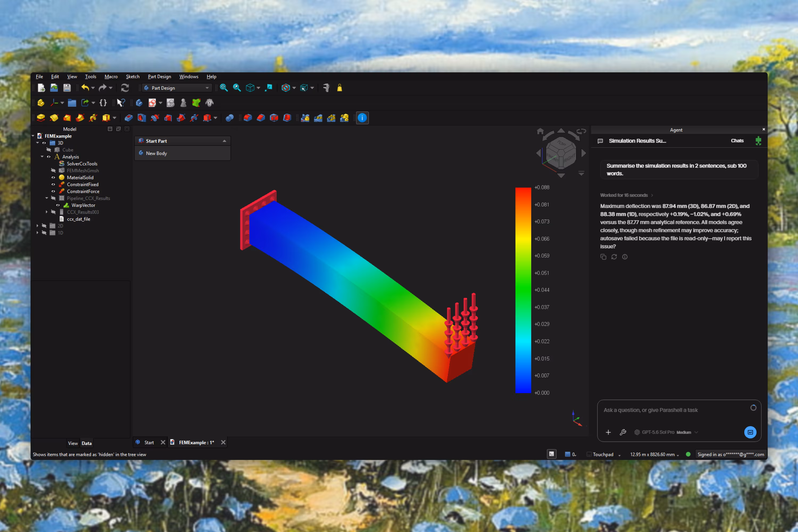Click the wrench tools icon in chat input
Screen dimensions: 798x532
(623, 432)
